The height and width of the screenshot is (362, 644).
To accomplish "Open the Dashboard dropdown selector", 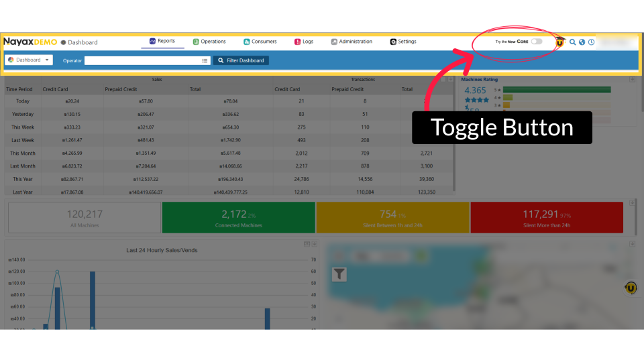I will tap(29, 60).
